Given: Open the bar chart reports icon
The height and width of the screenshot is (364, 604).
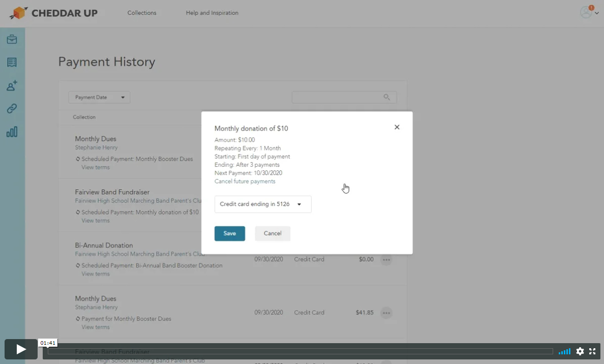Looking at the screenshot, I should (x=12, y=132).
